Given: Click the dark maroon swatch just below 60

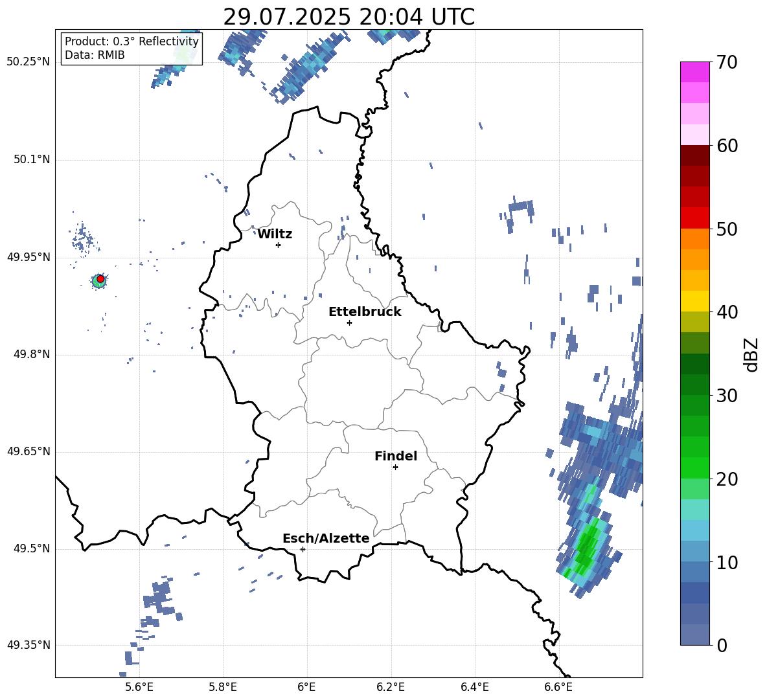Looking at the screenshot, I should pos(694,155).
